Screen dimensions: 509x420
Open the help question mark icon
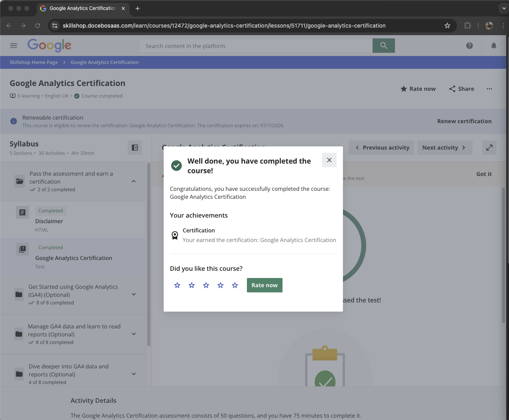[470, 46]
